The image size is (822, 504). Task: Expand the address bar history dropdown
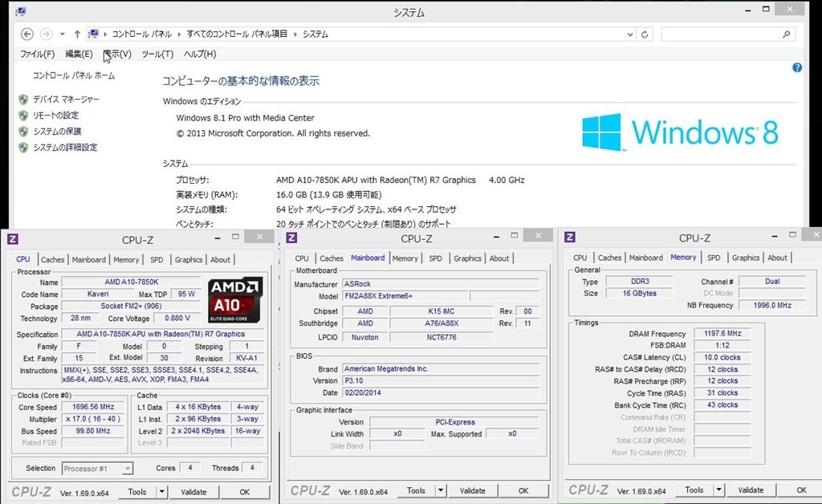point(629,35)
